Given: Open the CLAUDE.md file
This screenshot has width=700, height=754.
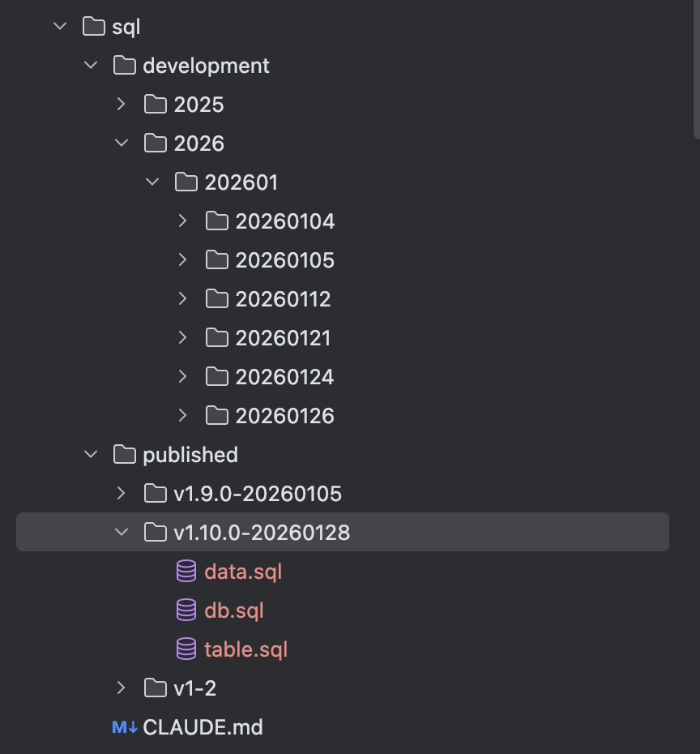Looking at the screenshot, I should tap(203, 727).
